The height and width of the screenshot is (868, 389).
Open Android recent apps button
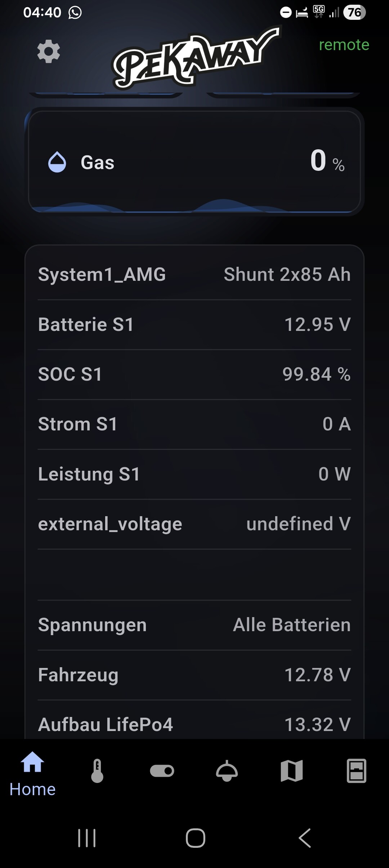(x=87, y=838)
